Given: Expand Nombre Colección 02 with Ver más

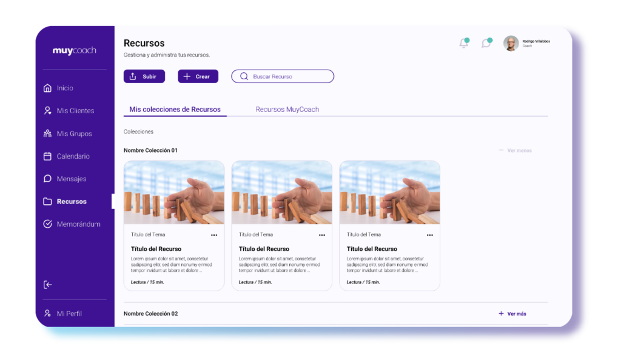Looking at the screenshot, I should click(x=512, y=314).
